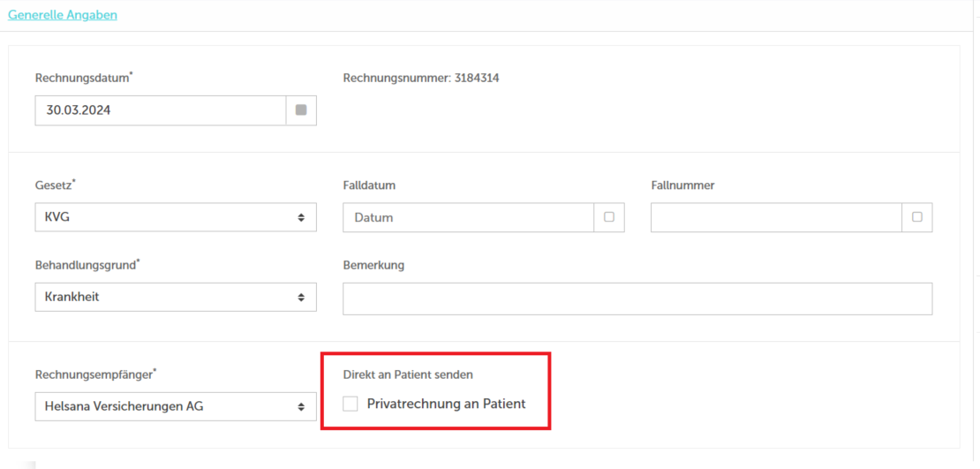Click the arrows icon in the Krankheit selector
The image size is (980, 469).
pos(301,297)
